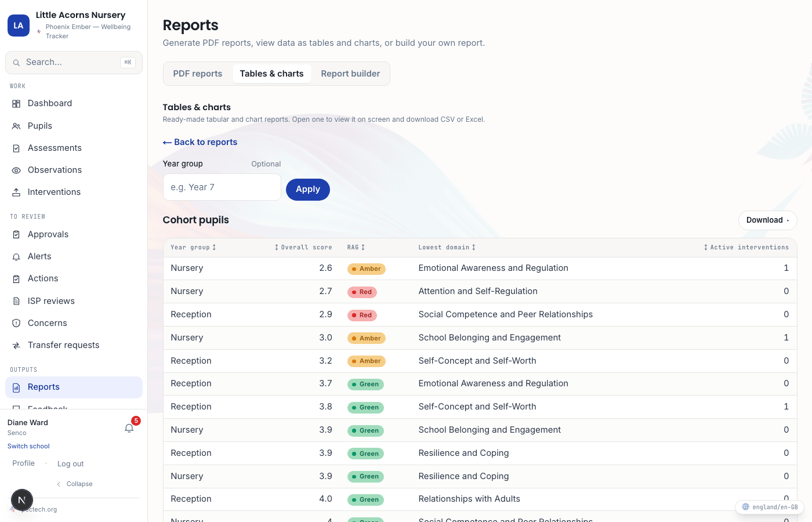The width and height of the screenshot is (812, 522).
Task: Click 'Social Competence and Peer Relationships' in Reception 2.9 row
Action: click(x=506, y=315)
